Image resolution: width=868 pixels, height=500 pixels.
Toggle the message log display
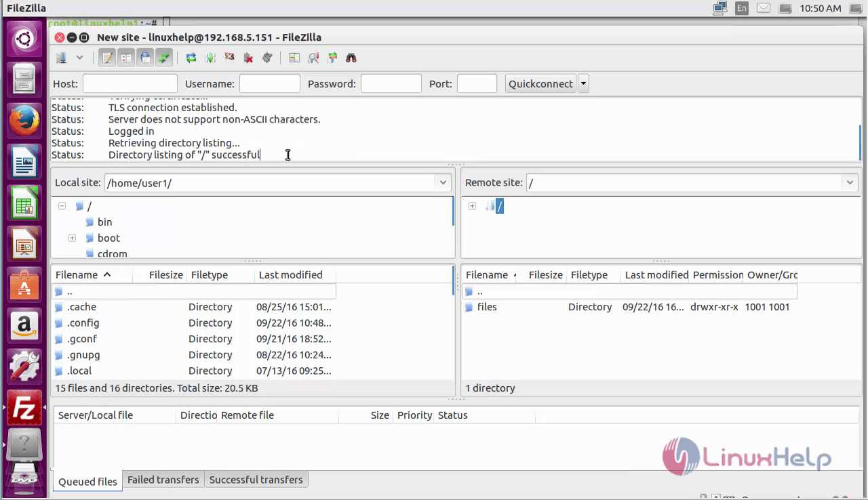click(107, 58)
